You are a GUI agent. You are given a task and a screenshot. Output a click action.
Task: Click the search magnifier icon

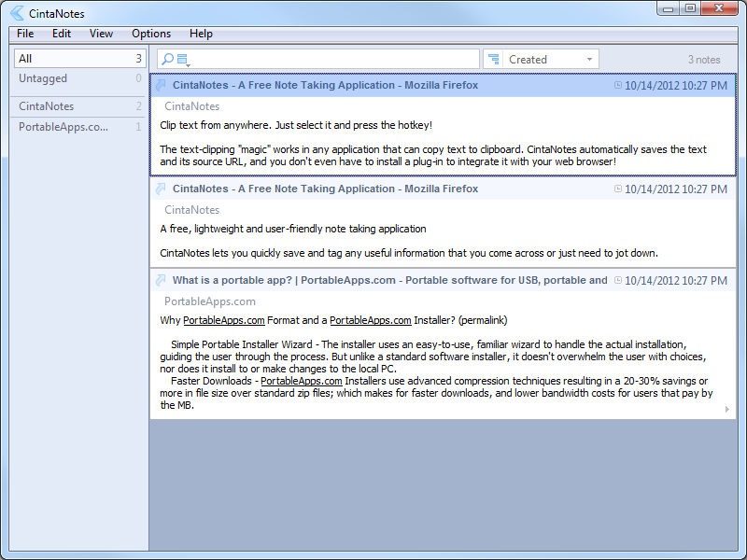point(167,59)
